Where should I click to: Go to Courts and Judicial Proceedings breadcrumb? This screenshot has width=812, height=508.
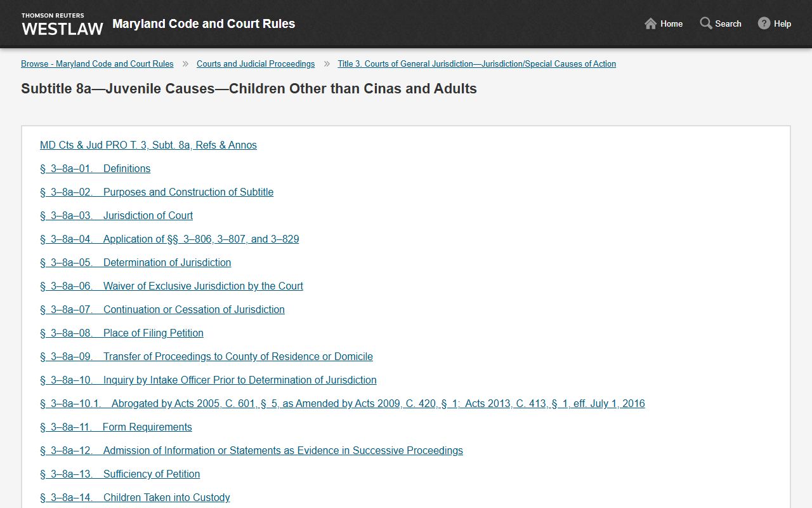coord(256,63)
